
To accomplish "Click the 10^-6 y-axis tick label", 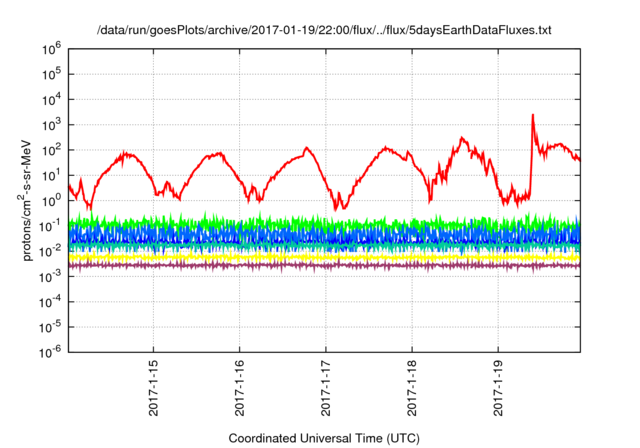I will click(50, 351).
